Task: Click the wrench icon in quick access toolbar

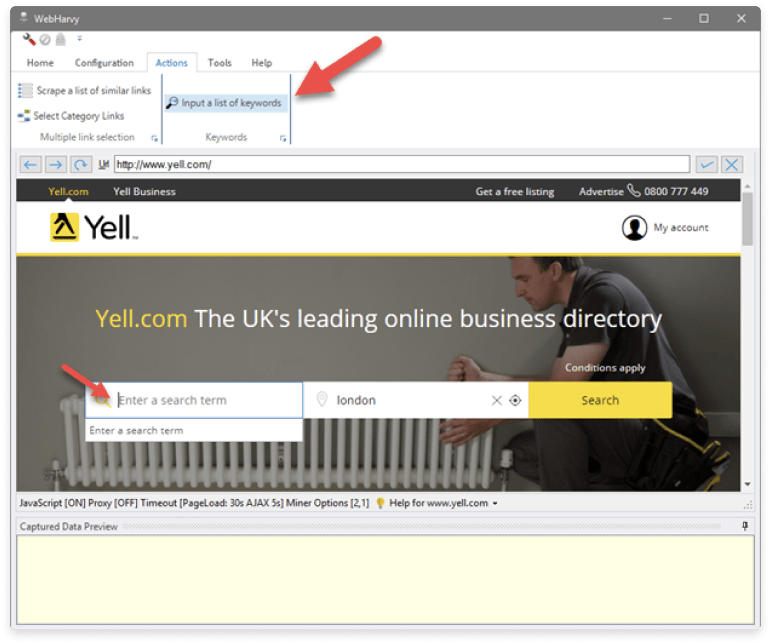Action: (29, 40)
